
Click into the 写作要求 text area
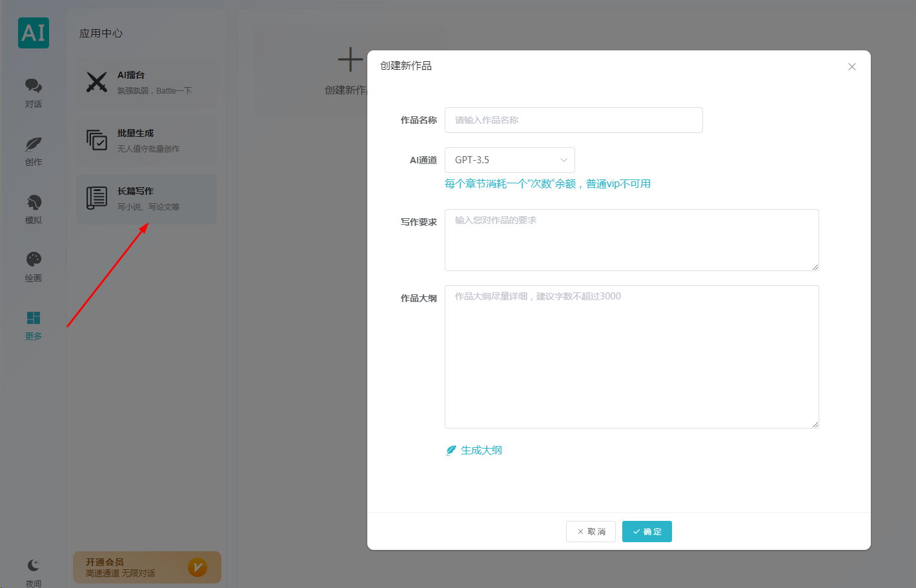coord(632,240)
